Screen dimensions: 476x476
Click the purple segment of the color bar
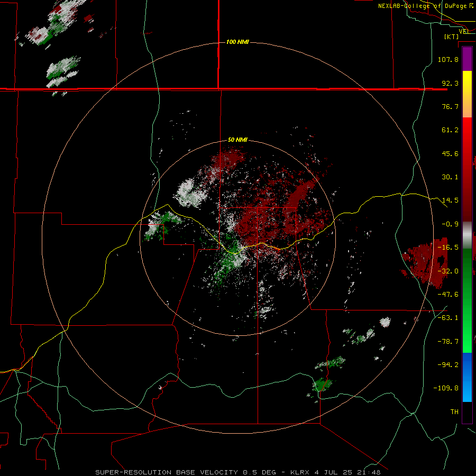tap(467, 59)
